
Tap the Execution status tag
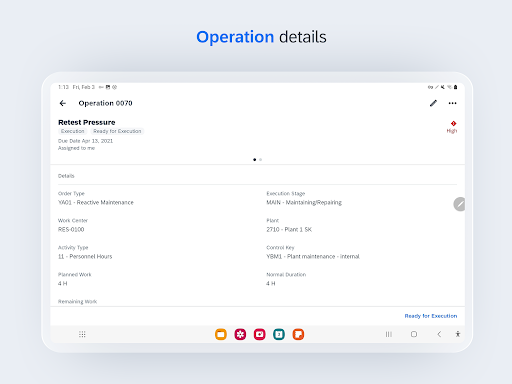[72, 131]
